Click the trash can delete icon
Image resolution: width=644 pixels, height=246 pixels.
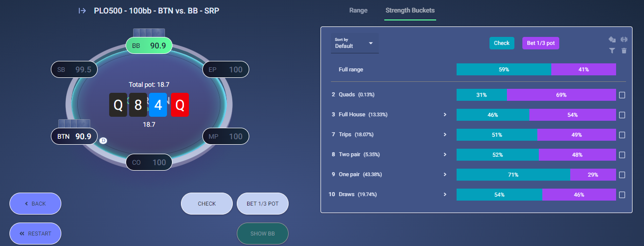624,50
